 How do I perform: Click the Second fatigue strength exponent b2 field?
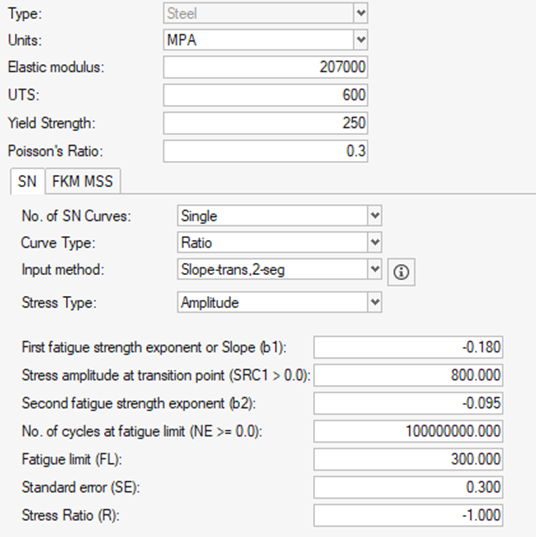click(408, 403)
